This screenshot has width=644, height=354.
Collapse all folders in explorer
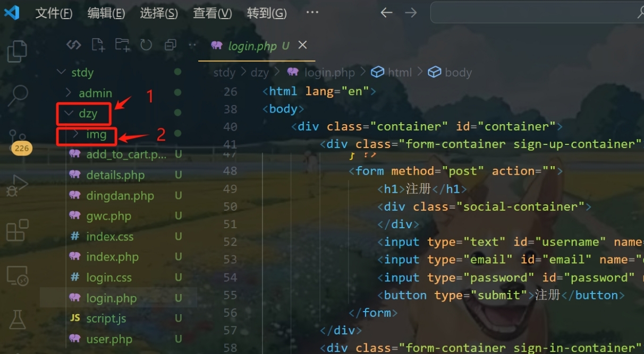click(x=170, y=45)
